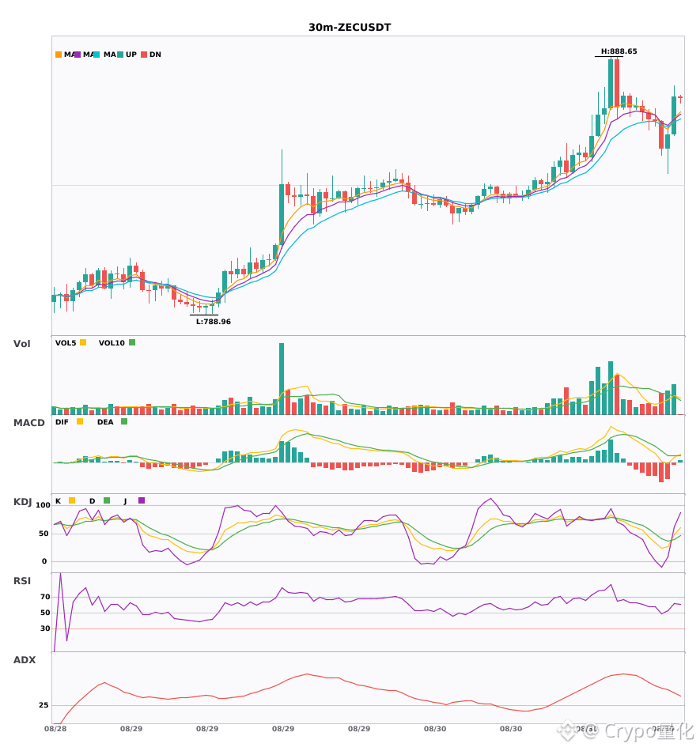
Task: Click the DIF legend text
Action: [62, 422]
